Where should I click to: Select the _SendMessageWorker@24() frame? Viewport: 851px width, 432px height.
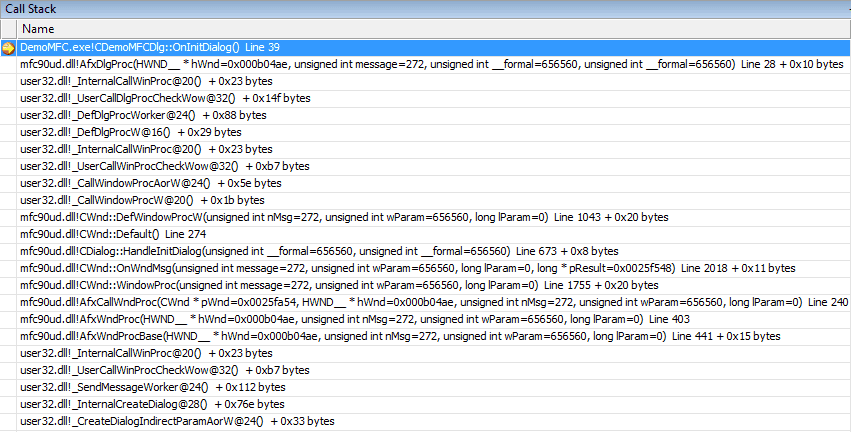[x=434, y=387]
